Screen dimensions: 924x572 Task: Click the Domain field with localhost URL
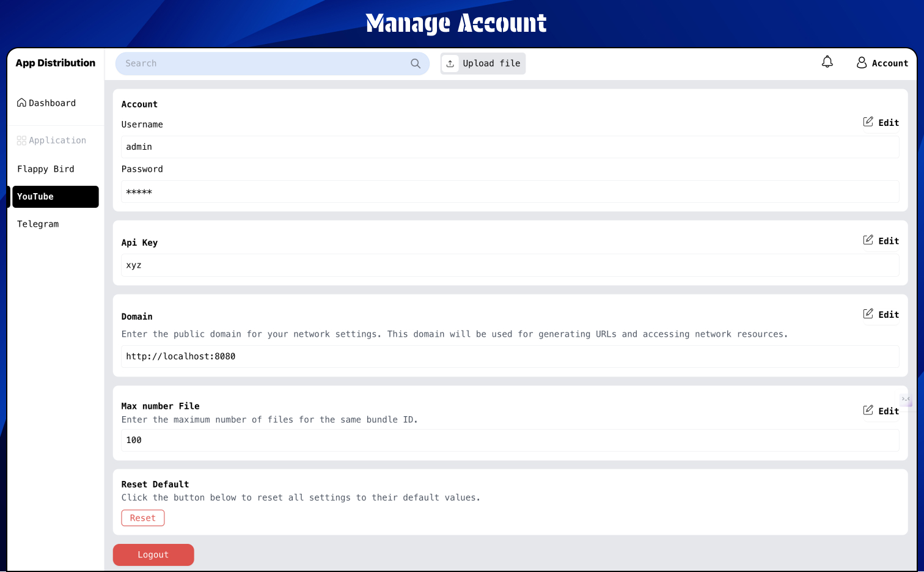pyautogui.click(x=510, y=357)
